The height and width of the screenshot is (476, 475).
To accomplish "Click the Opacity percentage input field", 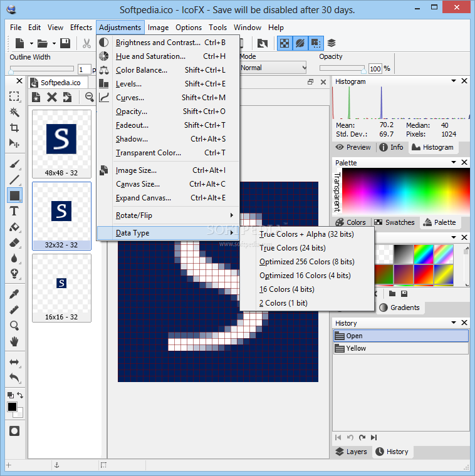I will click(x=375, y=69).
